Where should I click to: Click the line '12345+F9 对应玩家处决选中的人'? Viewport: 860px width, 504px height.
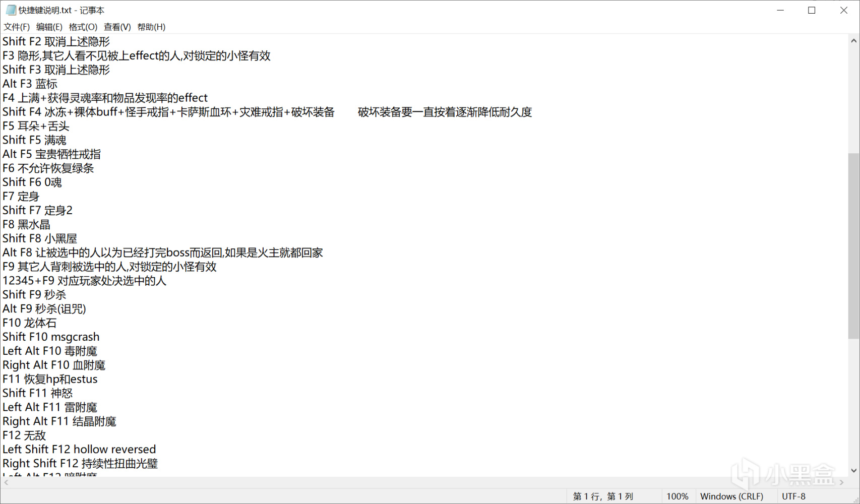point(84,281)
